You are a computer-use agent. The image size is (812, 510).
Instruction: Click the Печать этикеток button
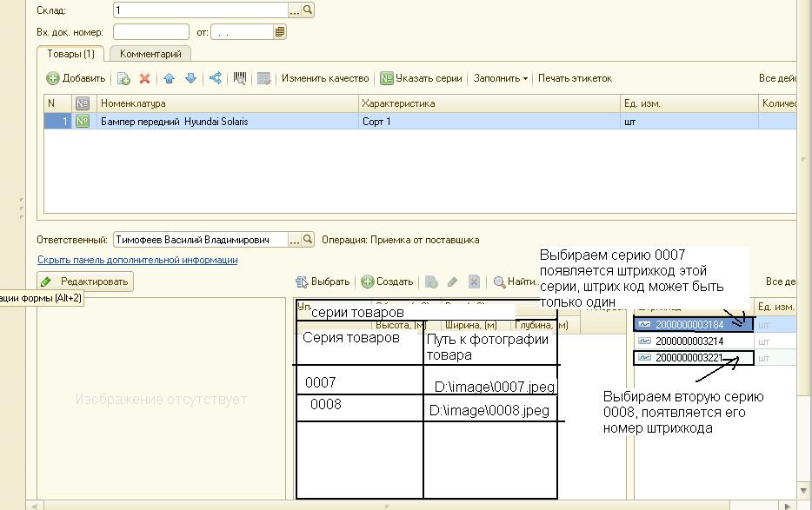click(575, 78)
